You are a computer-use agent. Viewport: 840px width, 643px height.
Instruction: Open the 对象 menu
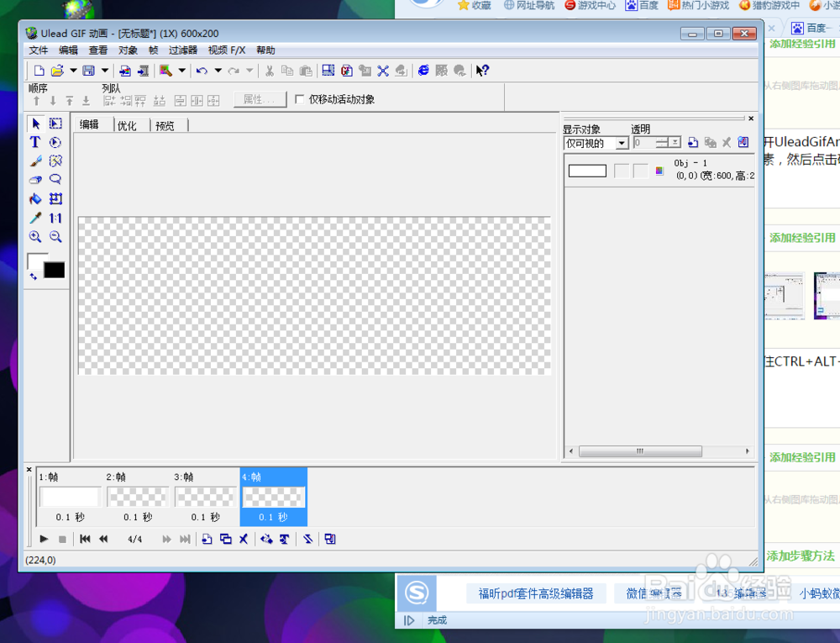click(128, 50)
